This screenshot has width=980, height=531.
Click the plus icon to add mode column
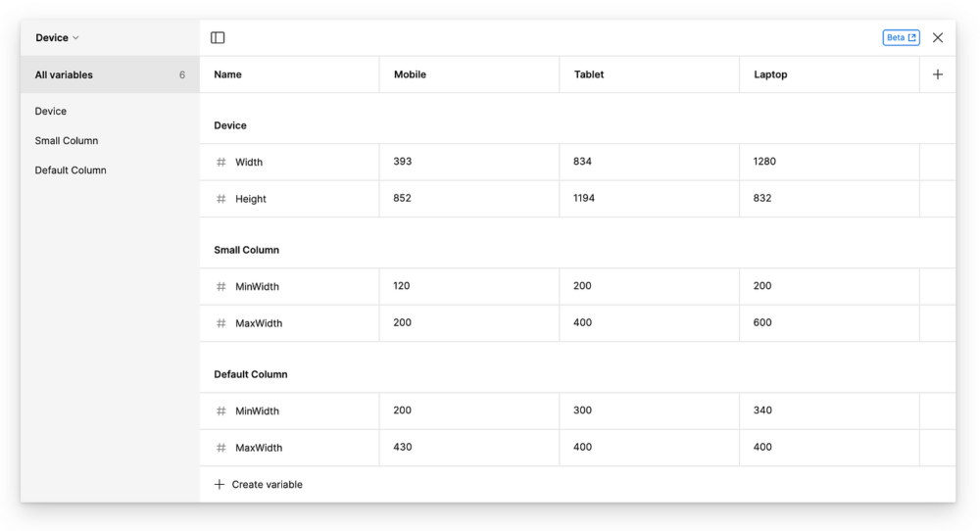pos(937,74)
